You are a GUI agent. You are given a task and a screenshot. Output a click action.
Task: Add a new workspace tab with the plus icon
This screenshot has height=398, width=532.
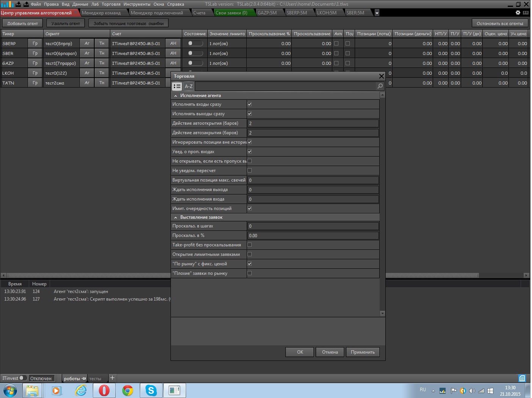pos(112,378)
